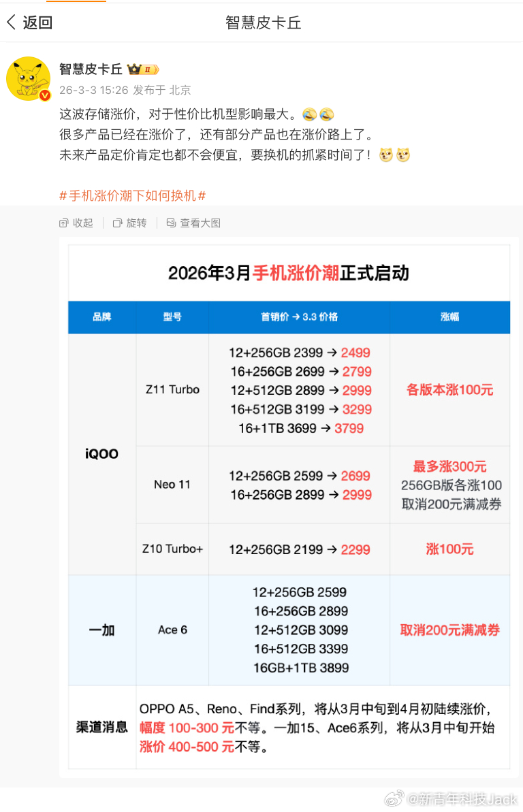
Task: Click the 涨幅 column header
Action: click(x=450, y=317)
